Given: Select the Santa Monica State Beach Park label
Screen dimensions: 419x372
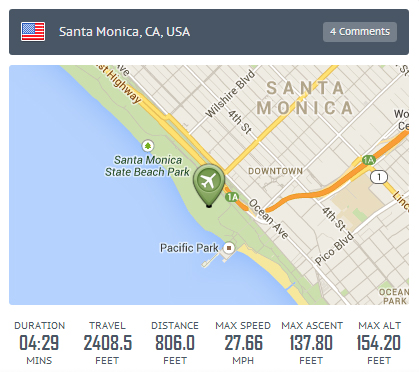Looking at the screenshot, I should coord(147,166).
